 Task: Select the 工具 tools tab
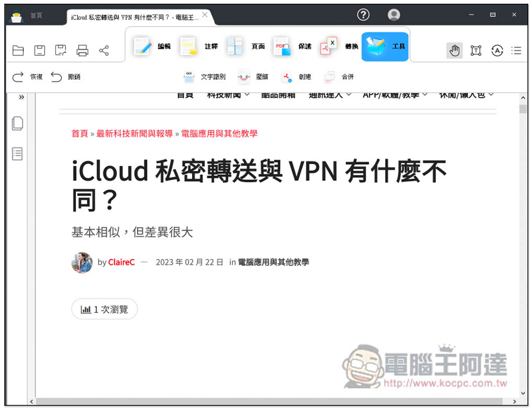tap(385, 46)
